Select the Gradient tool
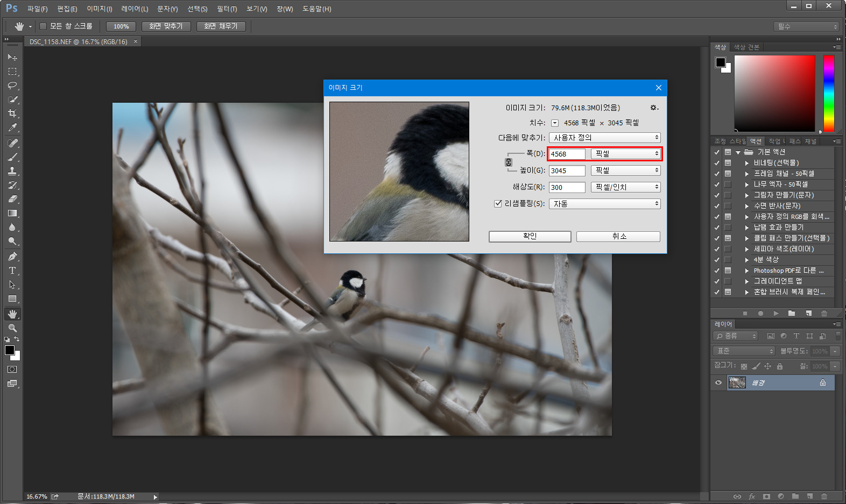846x504 pixels. [x=12, y=213]
